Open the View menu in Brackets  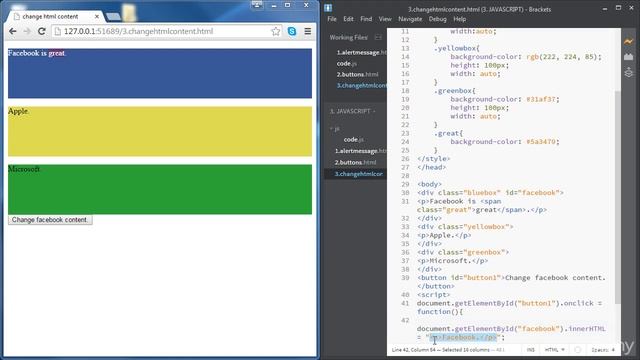(x=385, y=19)
